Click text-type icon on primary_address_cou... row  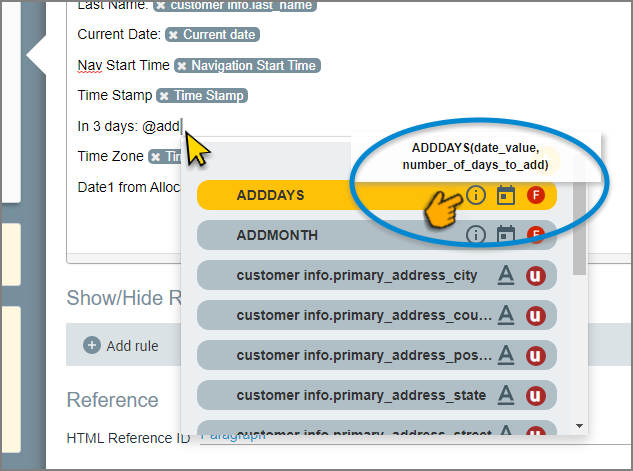(x=506, y=315)
